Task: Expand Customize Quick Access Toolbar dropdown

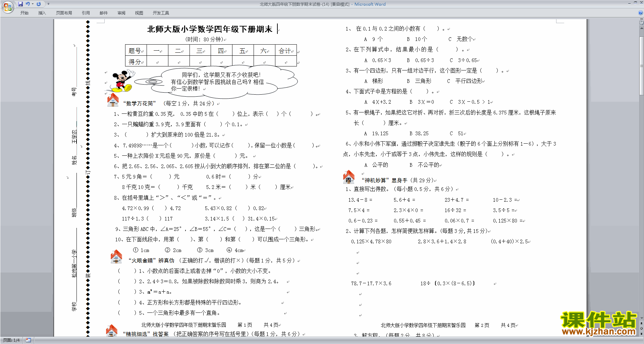Action: point(48,4)
